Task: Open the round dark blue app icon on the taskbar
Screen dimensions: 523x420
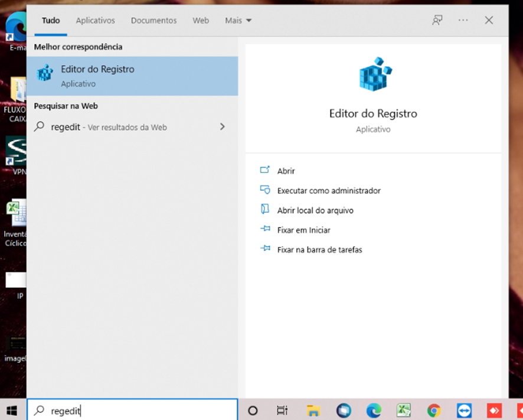Action: click(x=344, y=411)
